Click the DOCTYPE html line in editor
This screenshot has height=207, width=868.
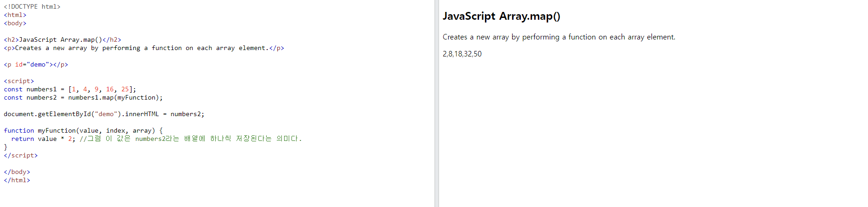pos(32,6)
